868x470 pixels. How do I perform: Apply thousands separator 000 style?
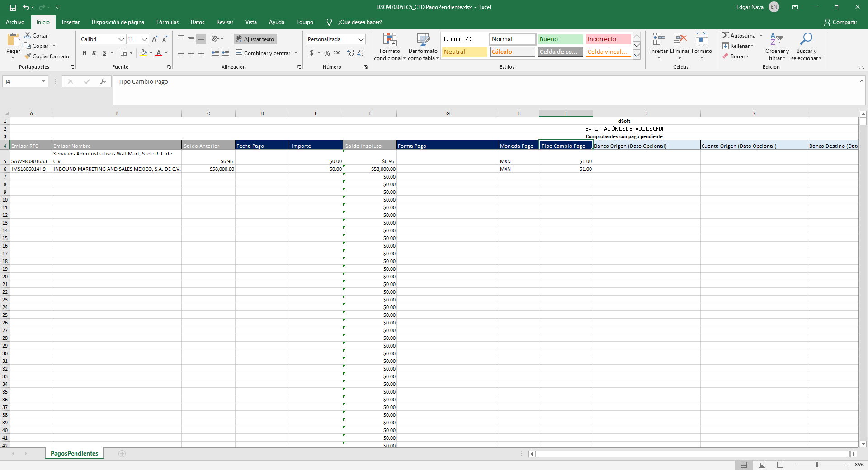(337, 53)
